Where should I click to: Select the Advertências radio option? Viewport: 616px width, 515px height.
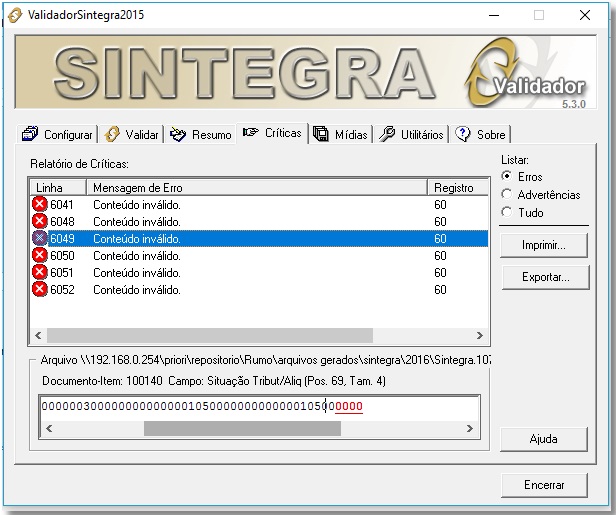pyautogui.click(x=507, y=194)
